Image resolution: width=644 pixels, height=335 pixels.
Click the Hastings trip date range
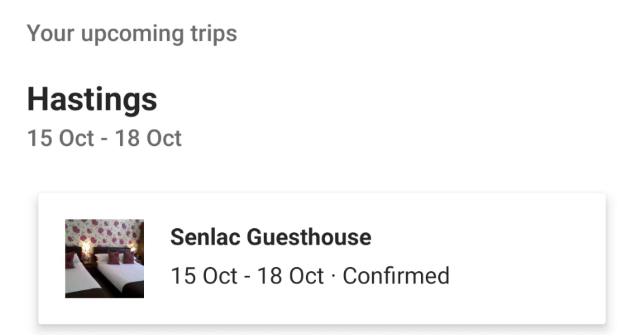click(104, 138)
